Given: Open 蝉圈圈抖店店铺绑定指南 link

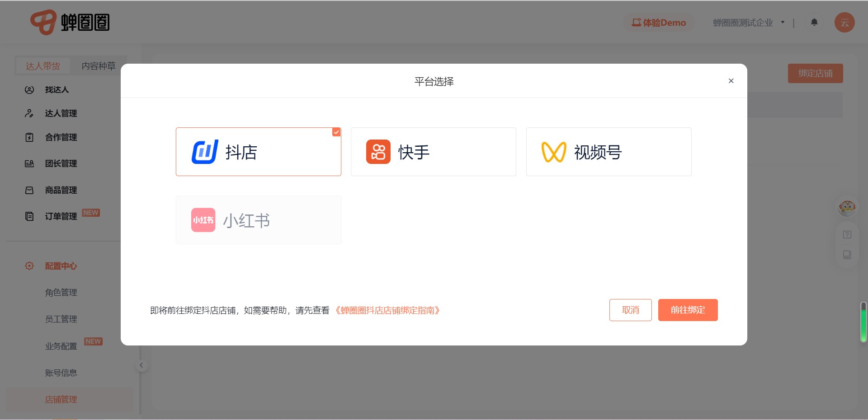Looking at the screenshot, I should (x=387, y=310).
